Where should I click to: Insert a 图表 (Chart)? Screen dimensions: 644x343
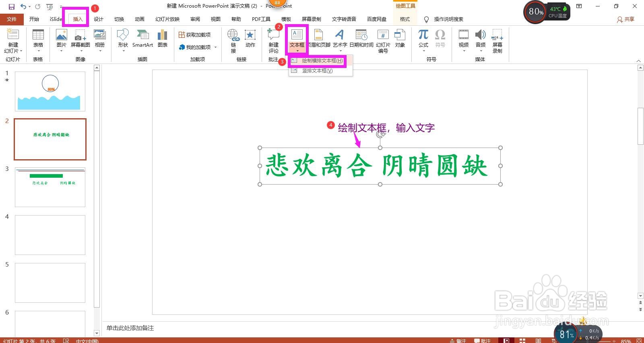coord(163,38)
